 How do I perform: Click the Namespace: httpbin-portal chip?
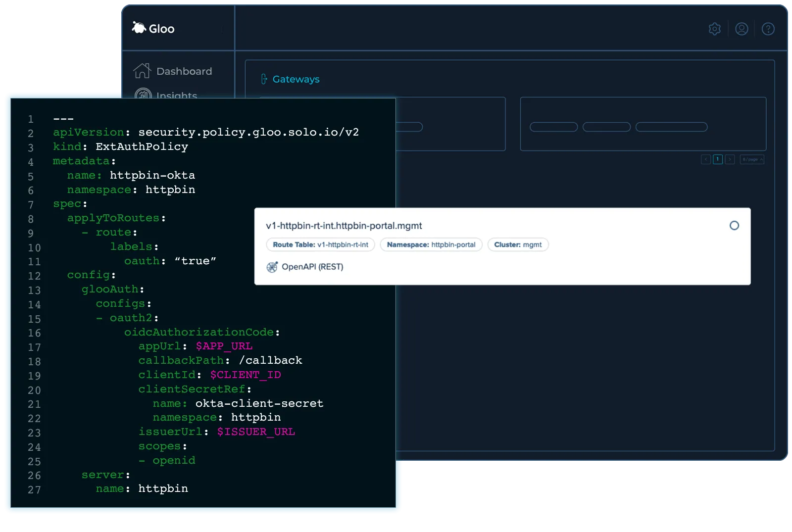431,244
